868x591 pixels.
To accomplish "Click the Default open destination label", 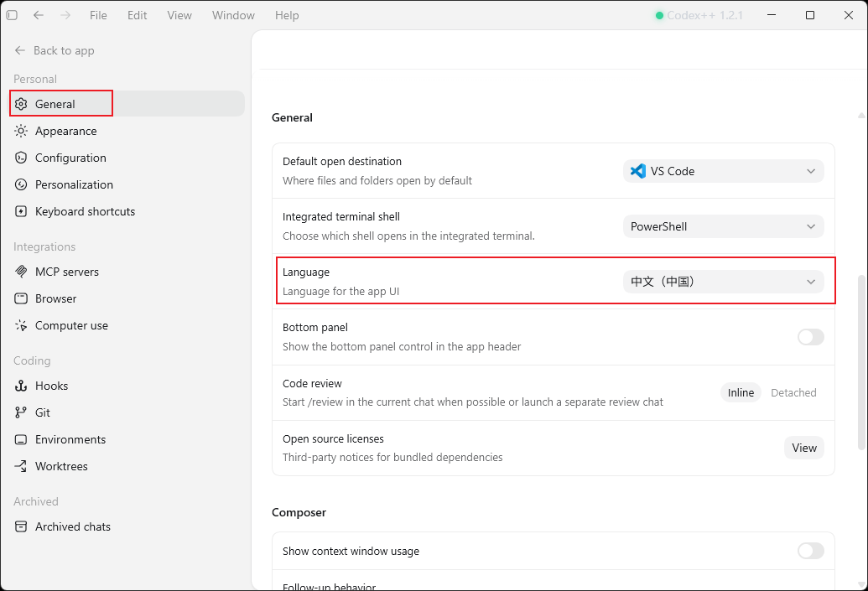I will pyautogui.click(x=342, y=162).
